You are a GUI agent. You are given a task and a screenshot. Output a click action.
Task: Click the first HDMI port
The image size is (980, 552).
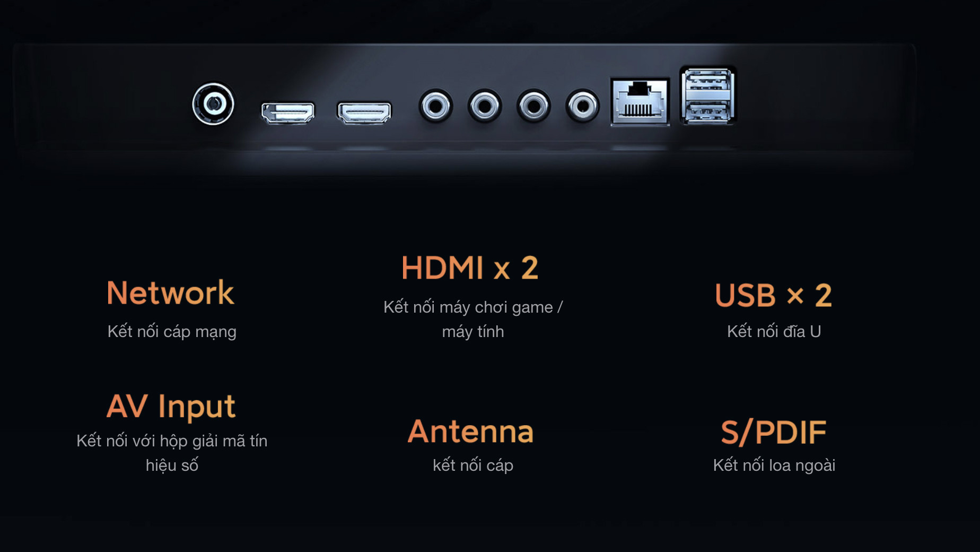(288, 113)
